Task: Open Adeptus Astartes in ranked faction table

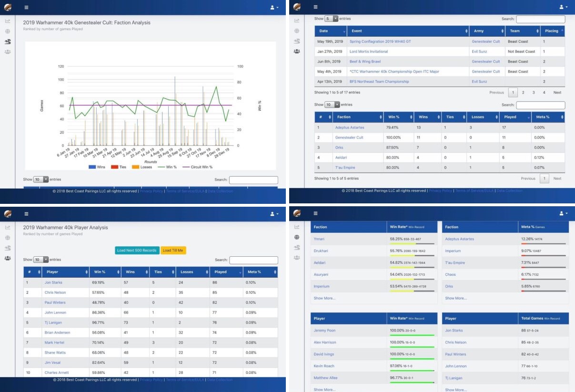Action: point(350,127)
